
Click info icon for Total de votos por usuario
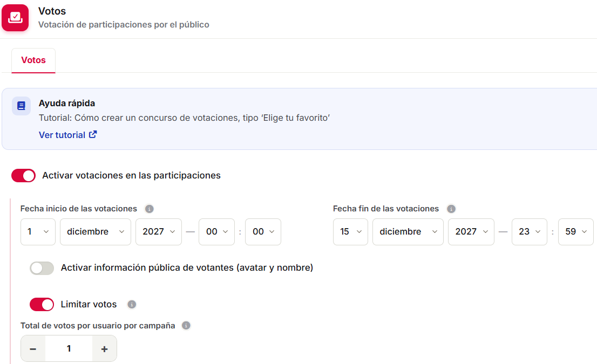(x=186, y=326)
